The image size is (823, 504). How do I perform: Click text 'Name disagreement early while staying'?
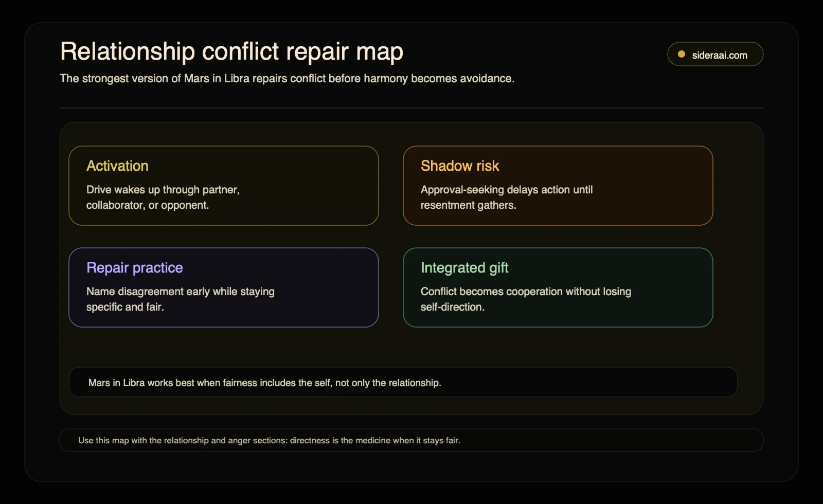[x=181, y=292]
